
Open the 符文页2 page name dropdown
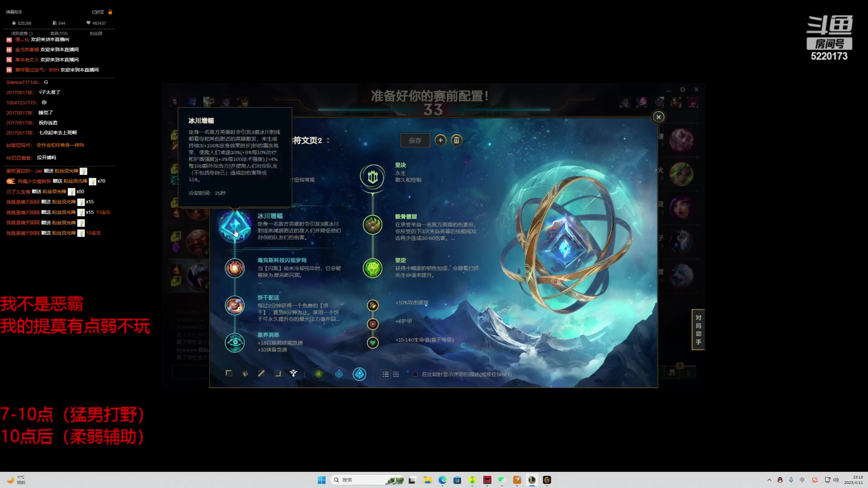tap(328, 141)
